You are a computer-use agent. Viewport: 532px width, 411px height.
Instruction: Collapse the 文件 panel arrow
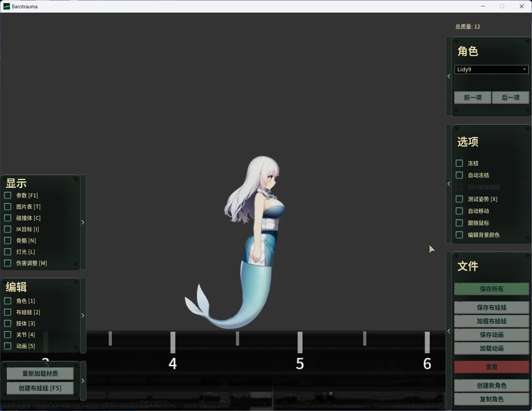pos(449,331)
